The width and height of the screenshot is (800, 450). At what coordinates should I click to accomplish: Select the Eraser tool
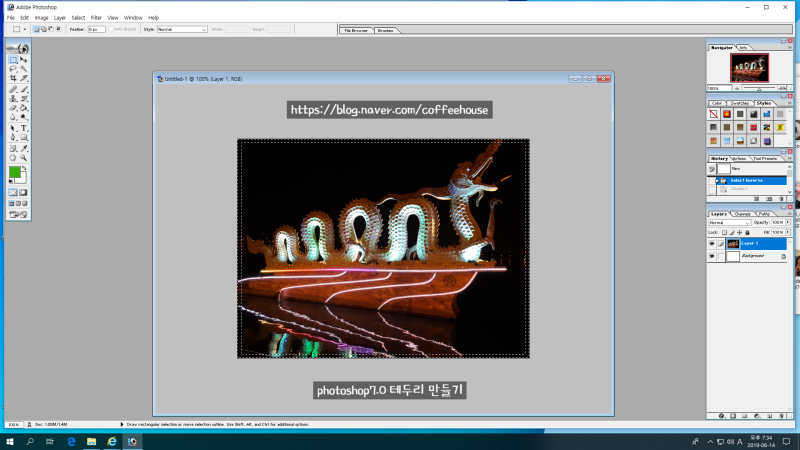13,108
